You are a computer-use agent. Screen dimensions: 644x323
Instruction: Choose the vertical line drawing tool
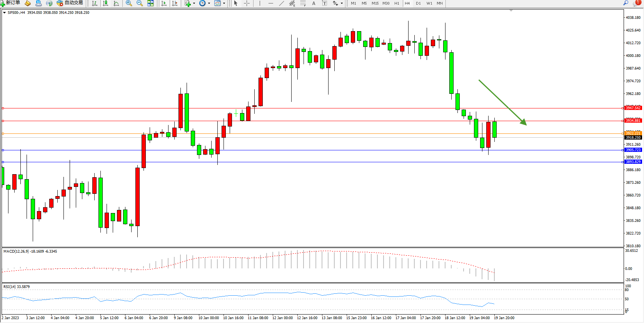click(x=260, y=3)
